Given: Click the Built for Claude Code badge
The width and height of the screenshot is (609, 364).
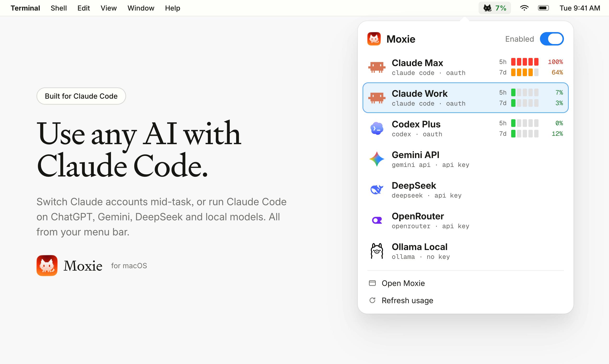Looking at the screenshot, I should (x=81, y=96).
